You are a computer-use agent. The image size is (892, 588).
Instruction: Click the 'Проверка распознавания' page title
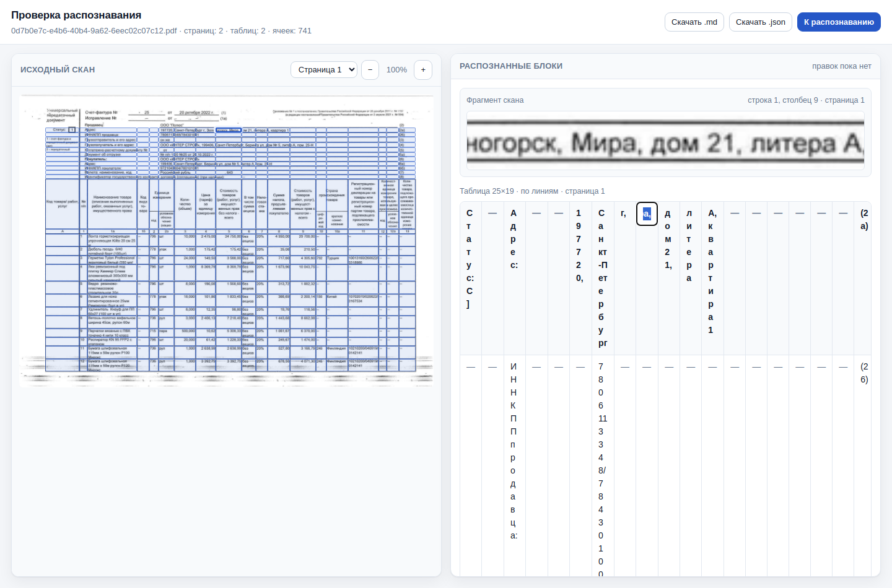coord(76,15)
